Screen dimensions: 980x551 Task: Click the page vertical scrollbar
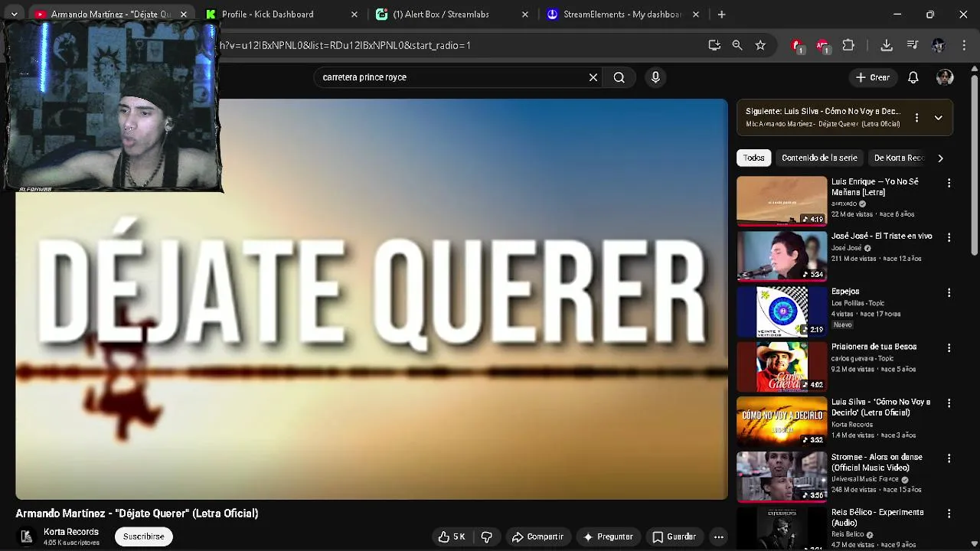[x=974, y=165]
